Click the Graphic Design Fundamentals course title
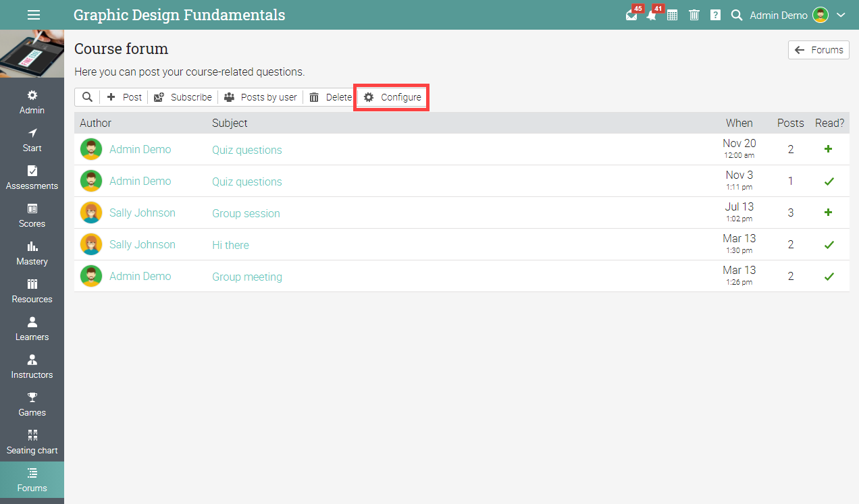 pyautogui.click(x=179, y=15)
